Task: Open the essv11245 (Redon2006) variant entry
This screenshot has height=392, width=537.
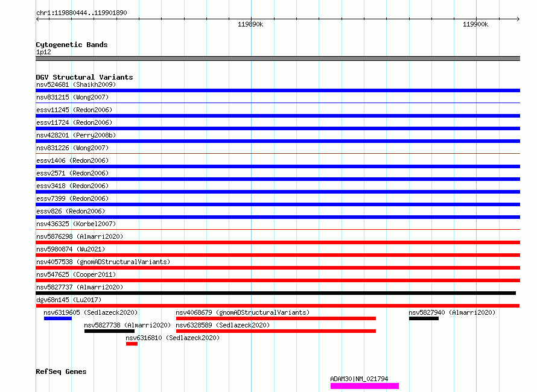Action: [74, 110]
